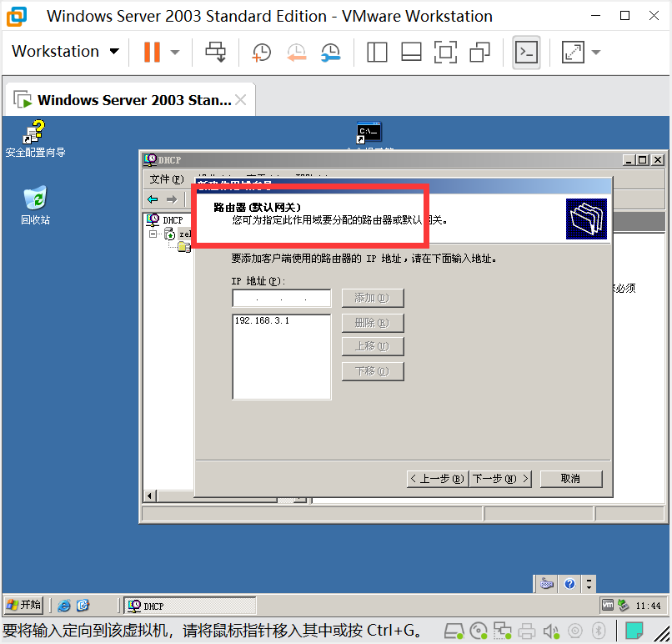Image resolution: width=672 pixels, height=644 pixels.
Task: Click the CD/DVD device status icon
Action: click(x=479, y=631)
